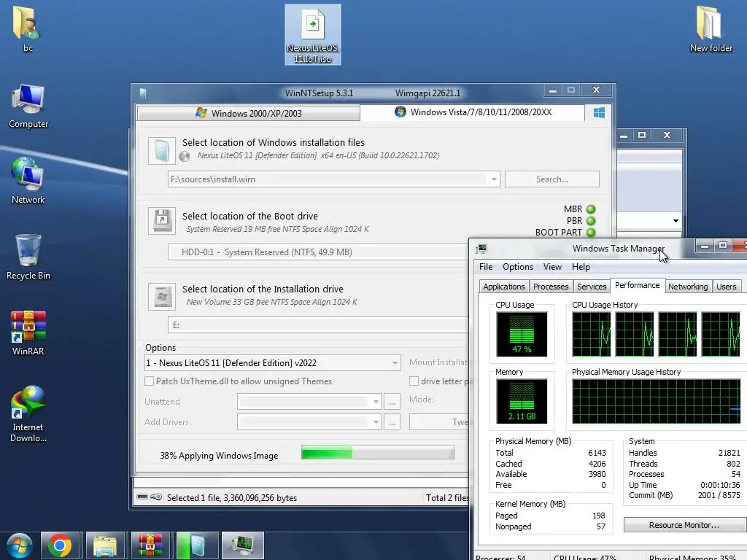Open the Processes tab in Task Manager
Viewport: 747px width, 560px height.
click(x=551, y=286)
